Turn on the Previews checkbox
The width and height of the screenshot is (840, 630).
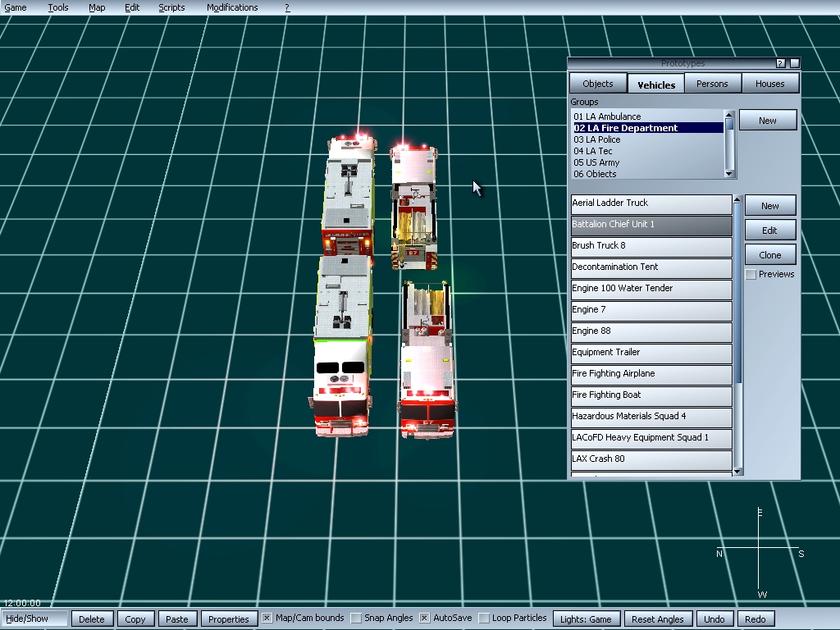pyautogui.click(x=751, y=275)
